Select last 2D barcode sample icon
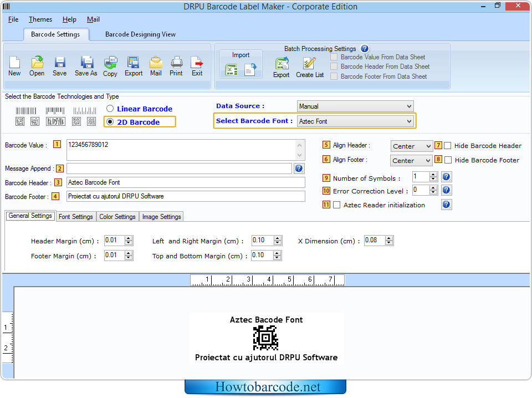Screen dimensions: 532x398 point(91,121)
